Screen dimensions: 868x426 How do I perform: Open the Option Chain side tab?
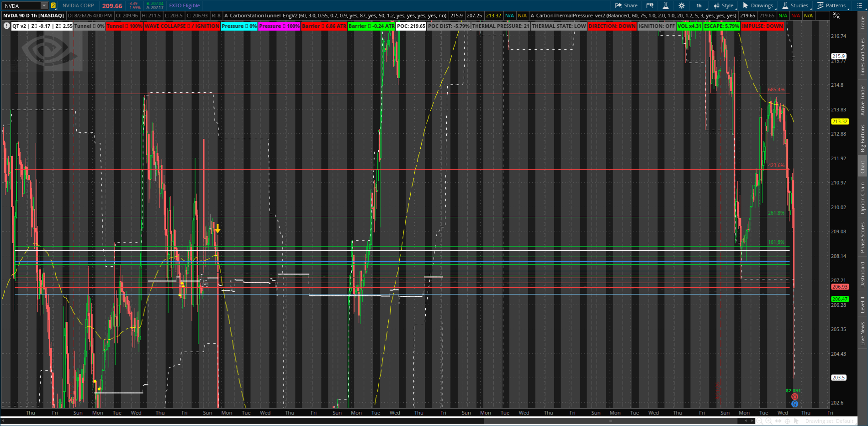[x=863, y=198]
